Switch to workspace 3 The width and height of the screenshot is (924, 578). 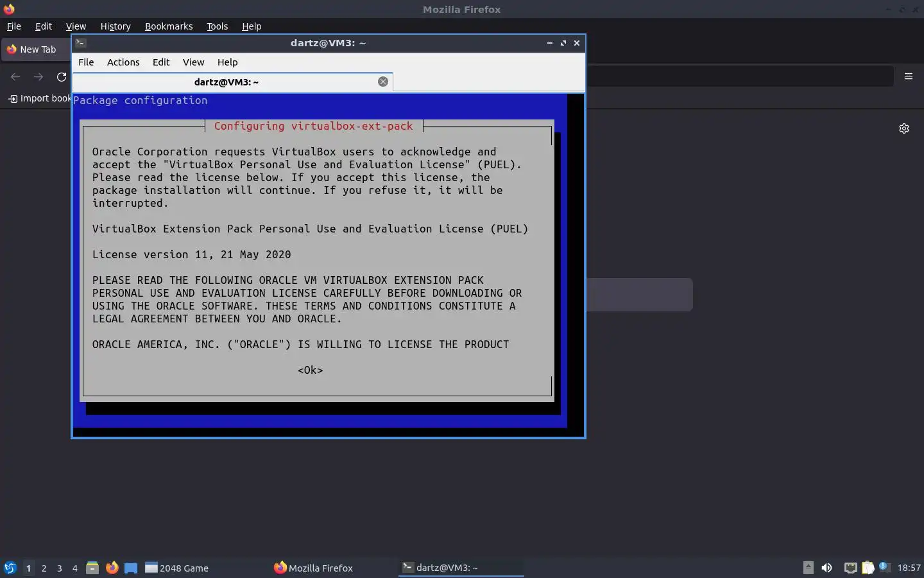point(60,568)
